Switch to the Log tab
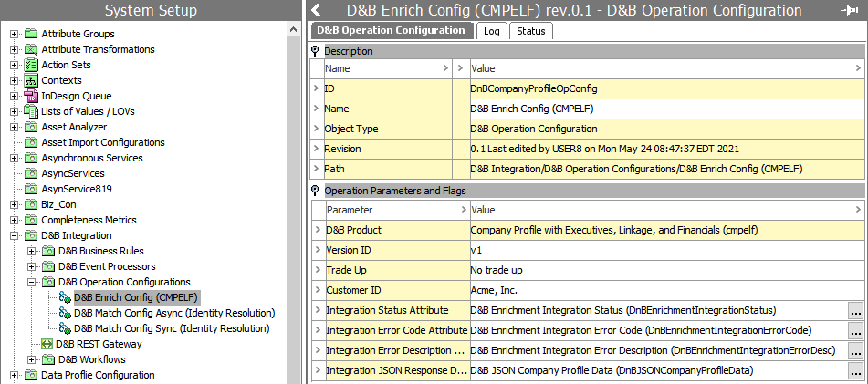Screen dimensions: 868x384 point(491,31)
